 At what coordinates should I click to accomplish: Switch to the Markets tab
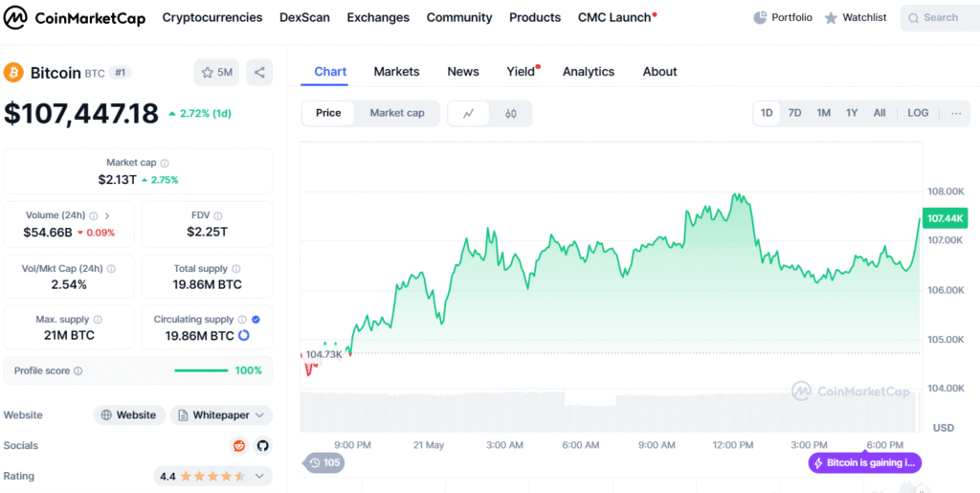click(396, 72)
